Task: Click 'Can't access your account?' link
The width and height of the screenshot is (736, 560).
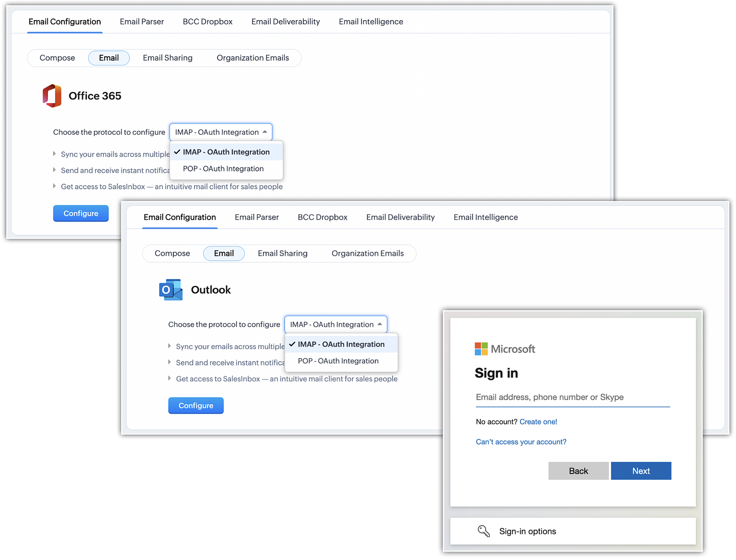Action: 521,442
